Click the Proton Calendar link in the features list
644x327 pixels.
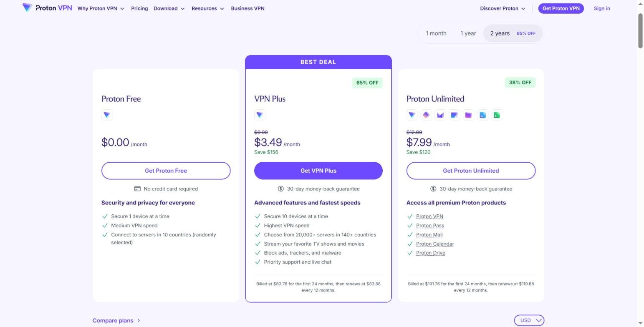pos(435,244)
